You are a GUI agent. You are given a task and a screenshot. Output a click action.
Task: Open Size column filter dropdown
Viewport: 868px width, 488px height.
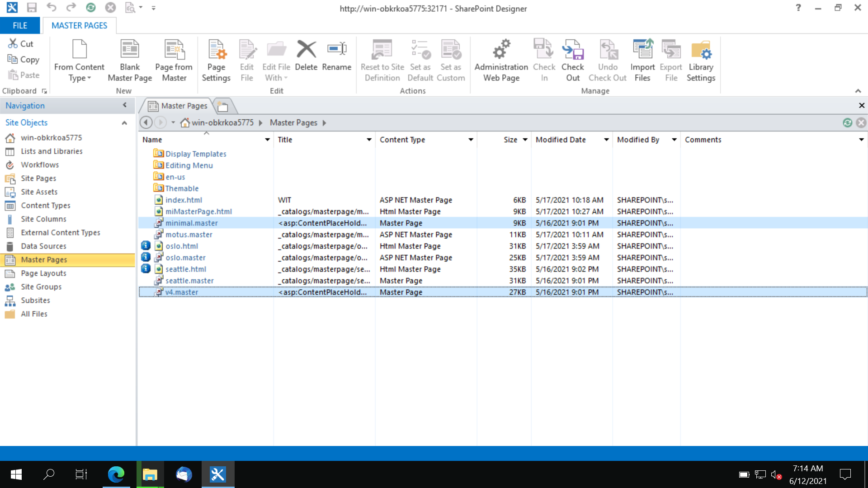coord(525,140)
